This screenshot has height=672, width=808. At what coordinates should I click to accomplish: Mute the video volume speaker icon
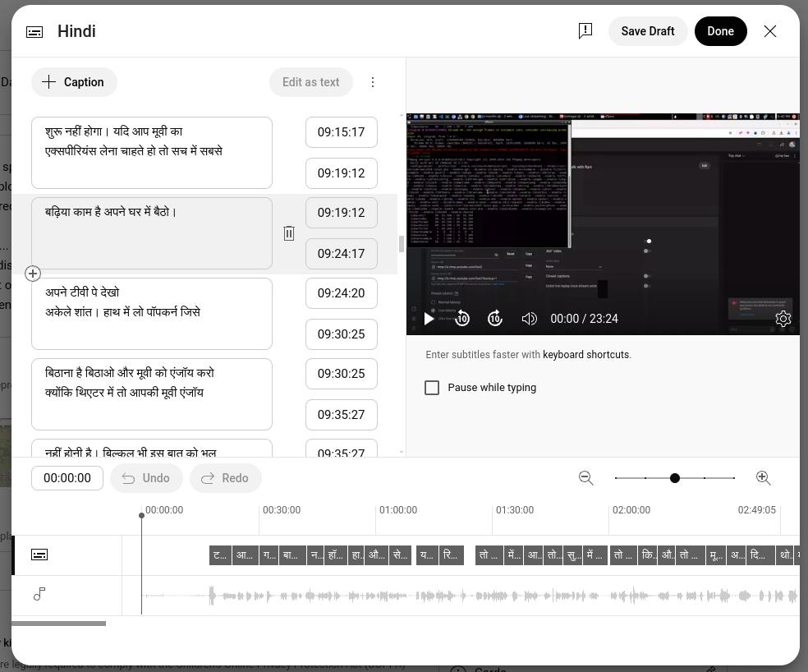tap(530, 319)
